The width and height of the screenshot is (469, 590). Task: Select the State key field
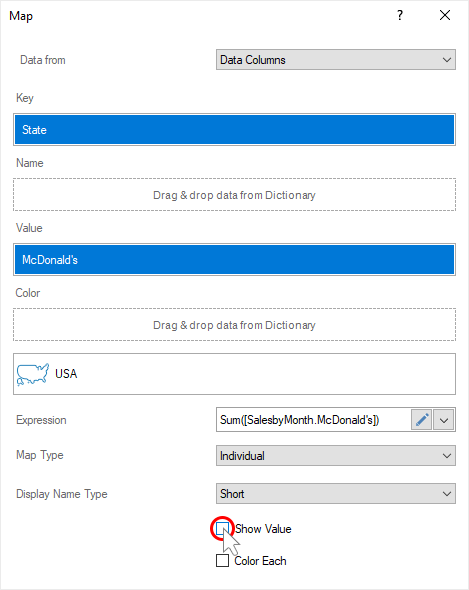pyautogui.click(x=234, y=130)
